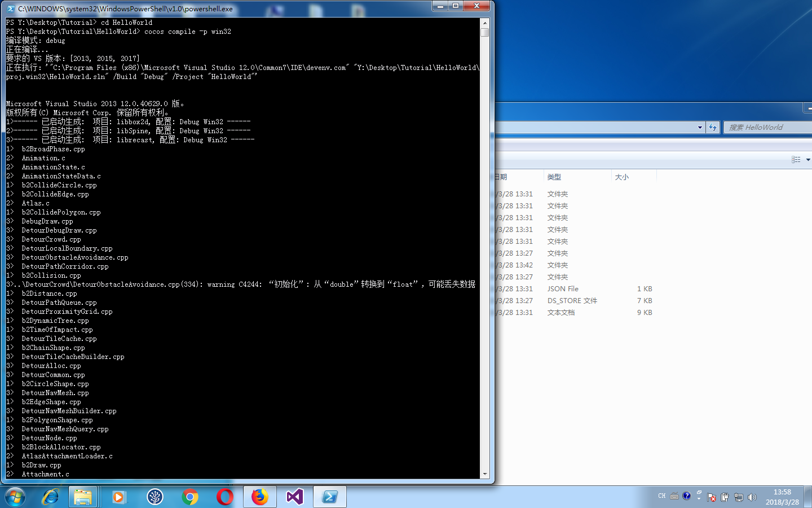The height and width of the screenshot is (508, 812).
Task: Sort Explorer files by the 大小 column
Action: point(634,177)
